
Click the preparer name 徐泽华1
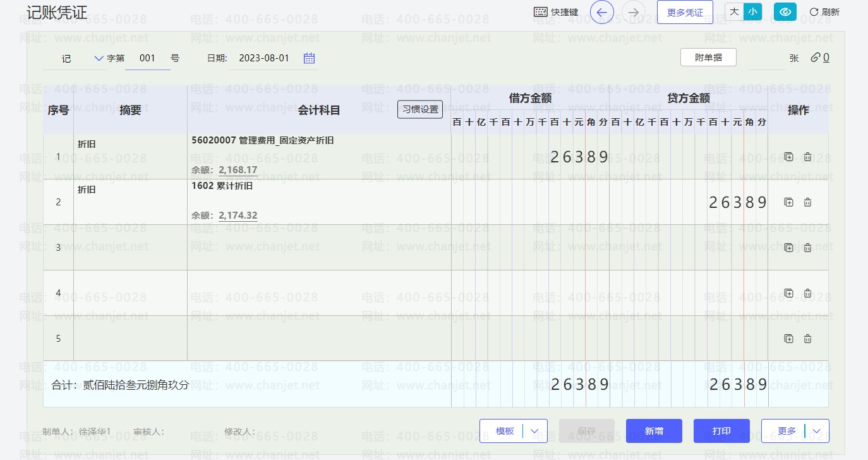pyautogui.click(x=95, y=432)
